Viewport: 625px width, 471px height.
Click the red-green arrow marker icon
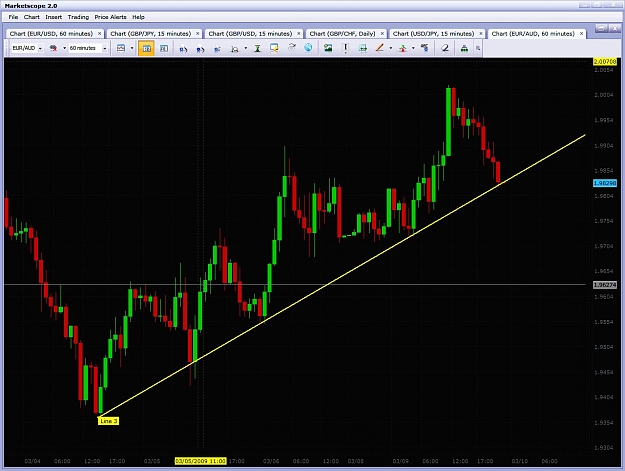tap(403, 48)
